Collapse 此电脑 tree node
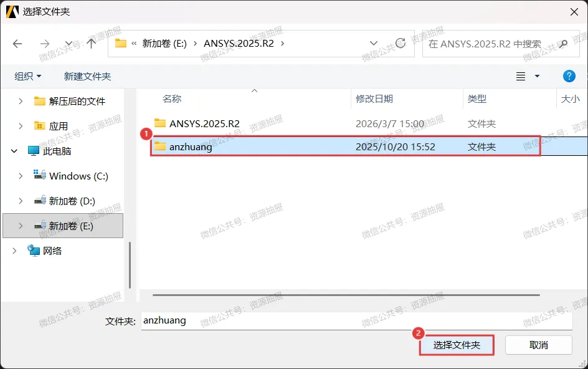 pyautogui.click(x=14, y=151)
